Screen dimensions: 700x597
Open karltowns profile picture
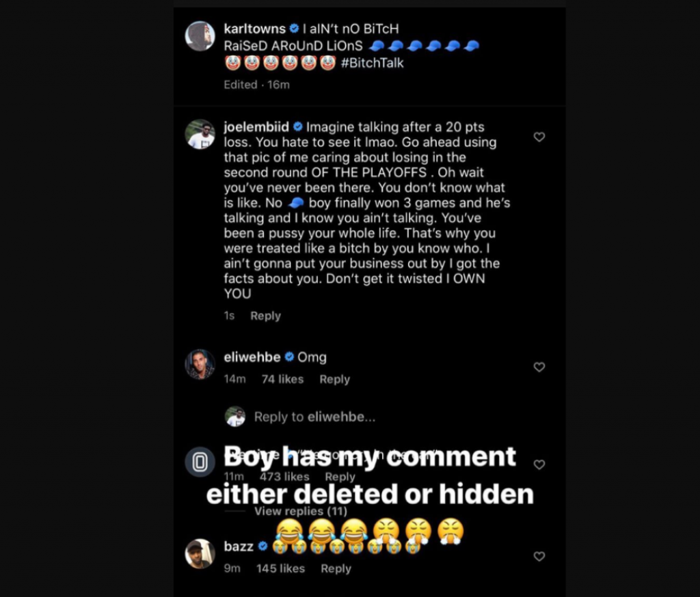click(200, 36)
